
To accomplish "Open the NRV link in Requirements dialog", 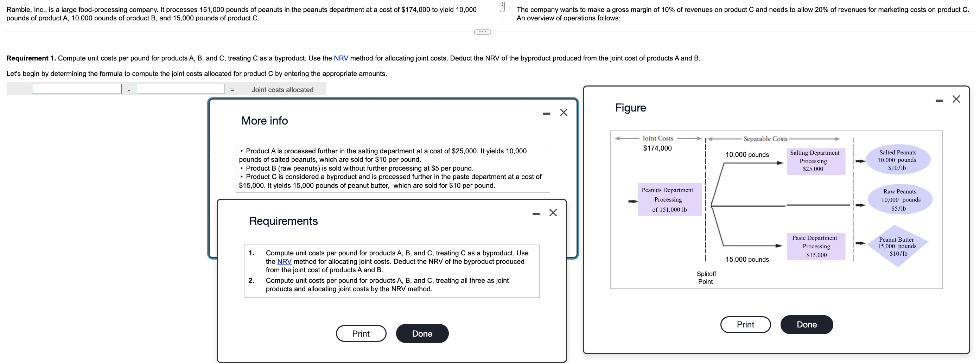I will tap(284, 261).
